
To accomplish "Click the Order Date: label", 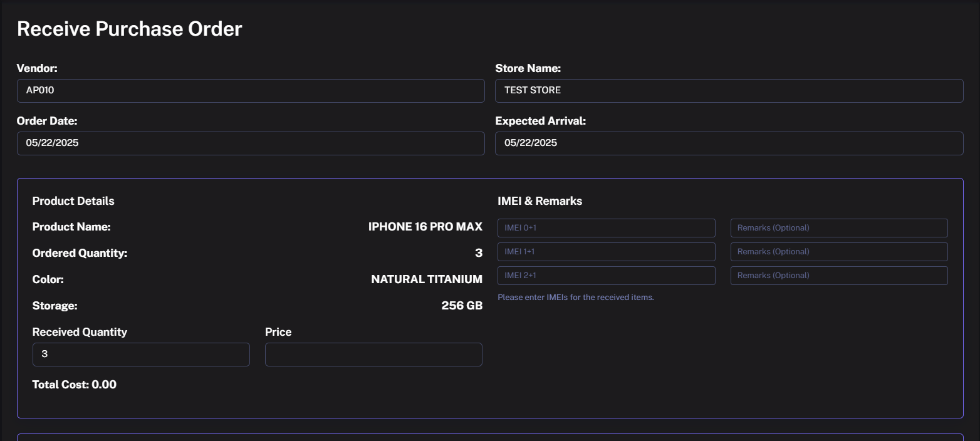I will 47,121.
